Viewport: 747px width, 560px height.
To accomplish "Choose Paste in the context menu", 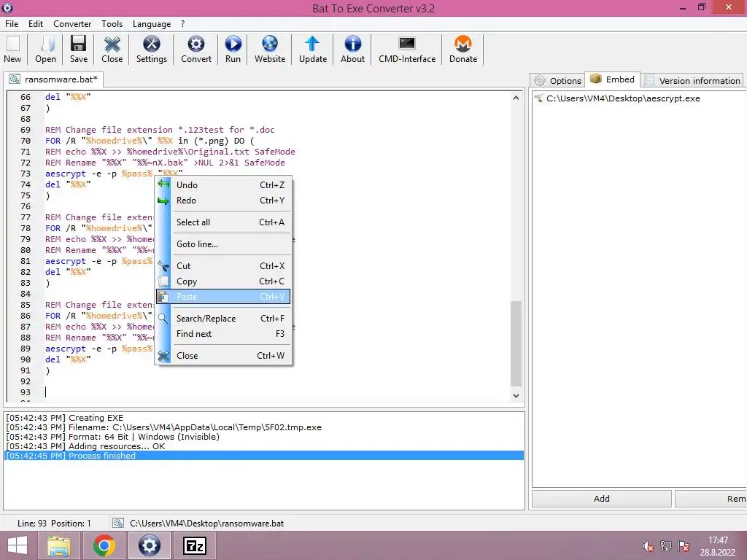I will pos(223,297).
